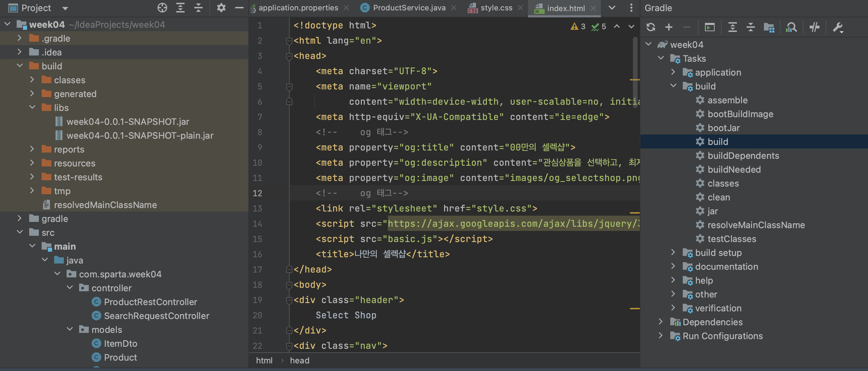Expand the application tasks group in Gradle

coord(673,72)
